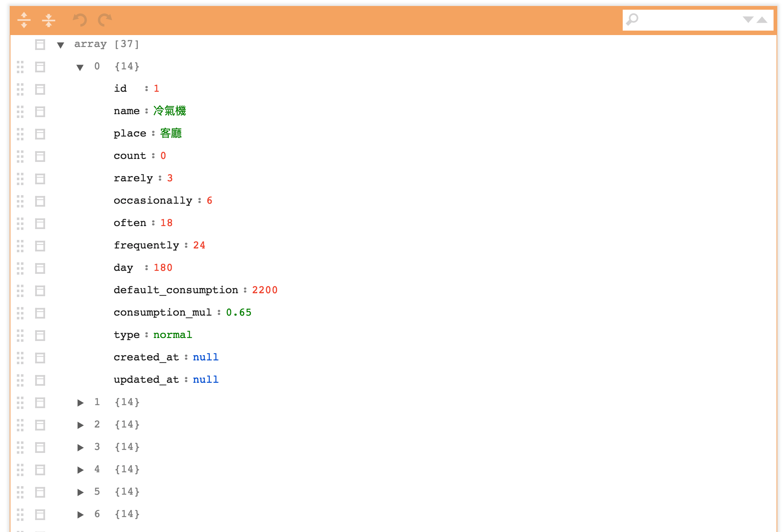Click drag handle of object 1 row
Screen dimensions: 784x532
(20, 403)
